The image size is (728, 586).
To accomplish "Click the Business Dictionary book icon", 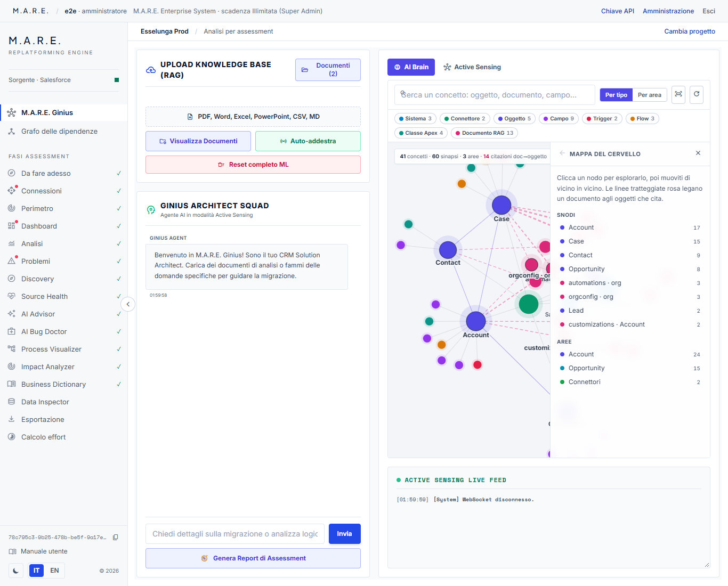I will pos(12,384).
